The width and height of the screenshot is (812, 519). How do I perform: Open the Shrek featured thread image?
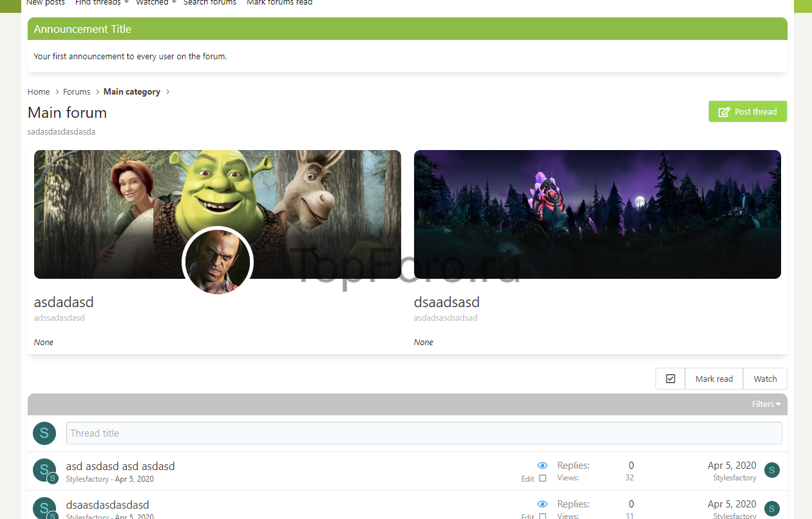218,214
